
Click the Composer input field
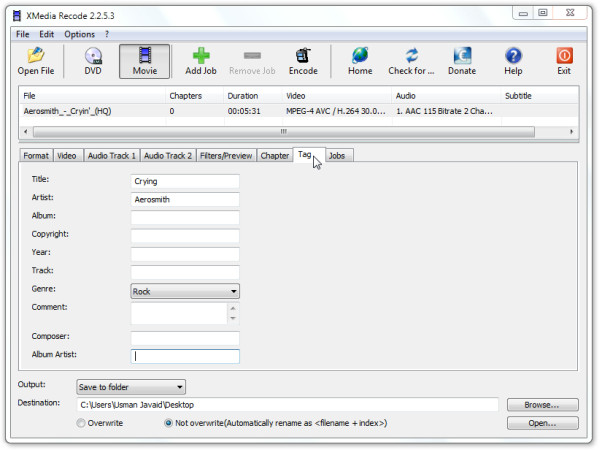coord(185,338)
